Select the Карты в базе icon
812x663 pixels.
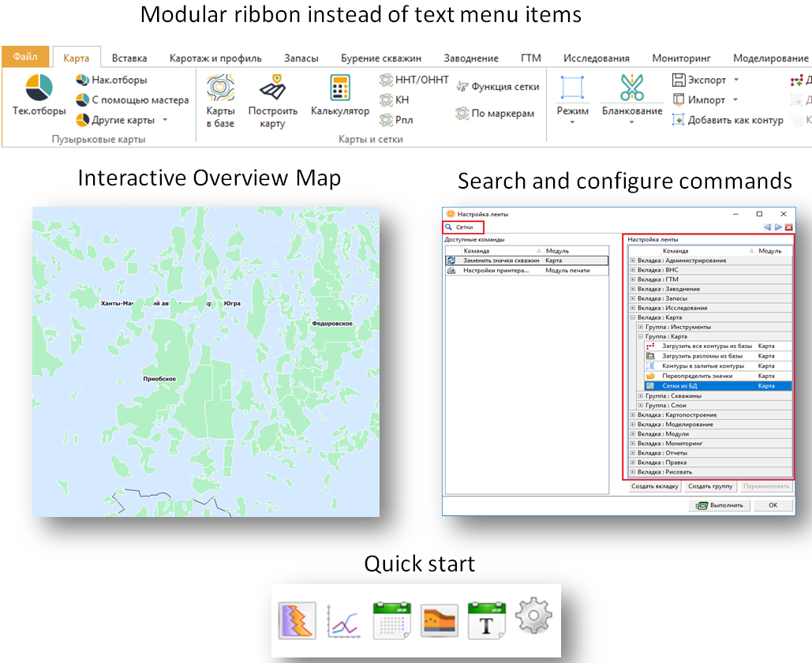(220, 88)
